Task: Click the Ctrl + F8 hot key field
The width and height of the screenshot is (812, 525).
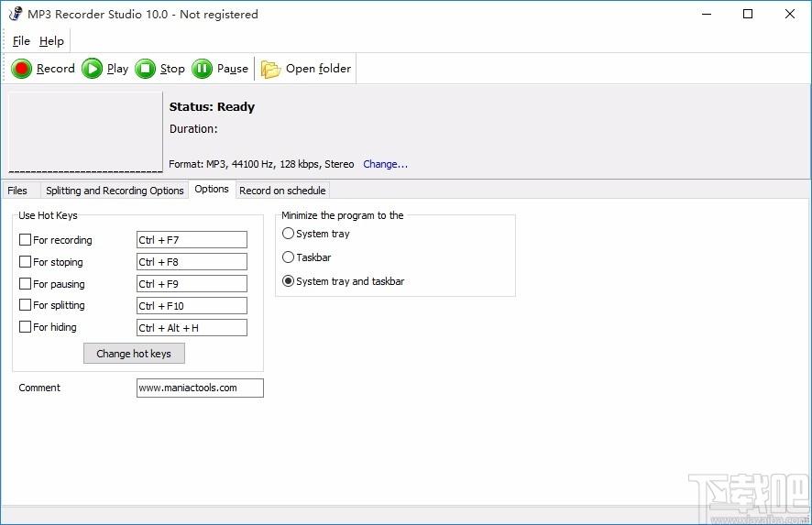Action: point(192,262)
